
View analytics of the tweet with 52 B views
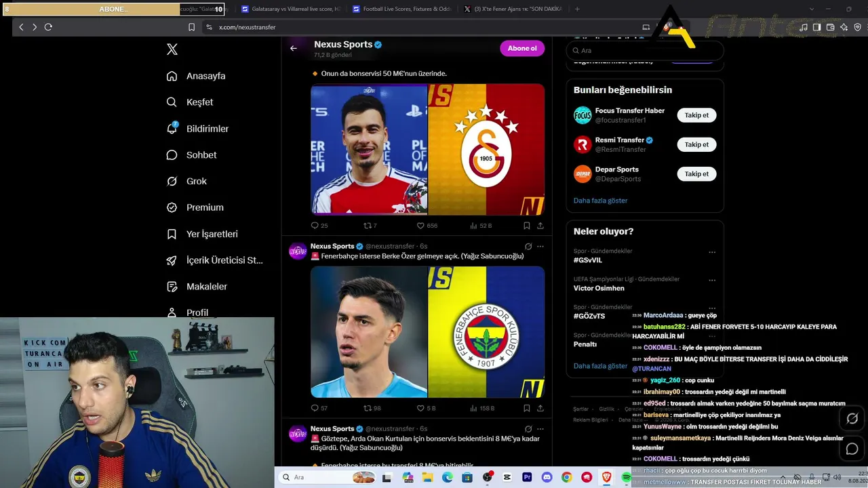click(481, 226)
